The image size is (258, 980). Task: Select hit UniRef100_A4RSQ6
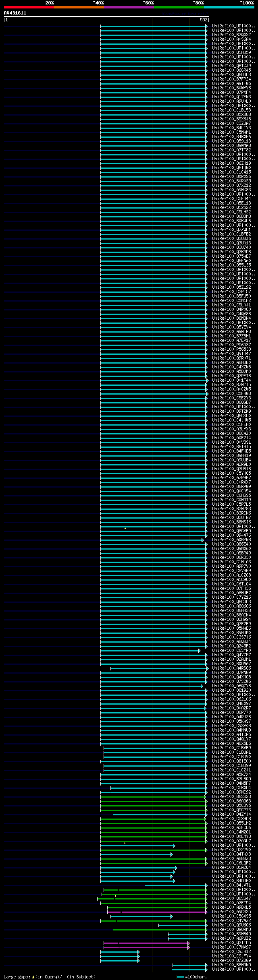pos(231,668)
